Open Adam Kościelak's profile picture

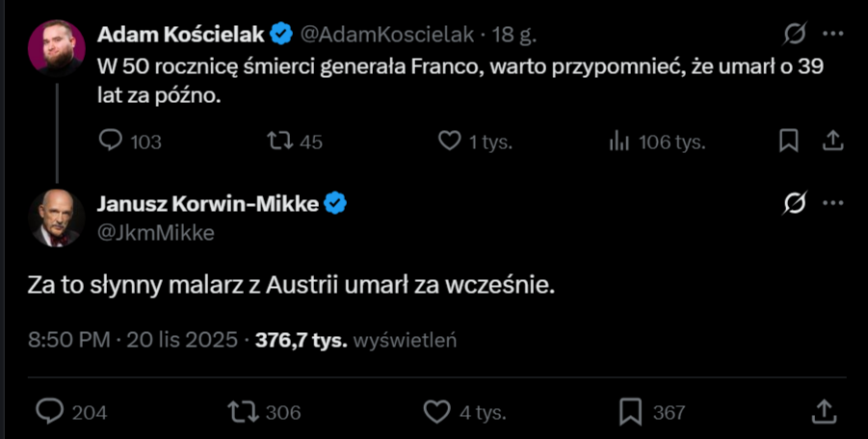(x=57, y=47)
